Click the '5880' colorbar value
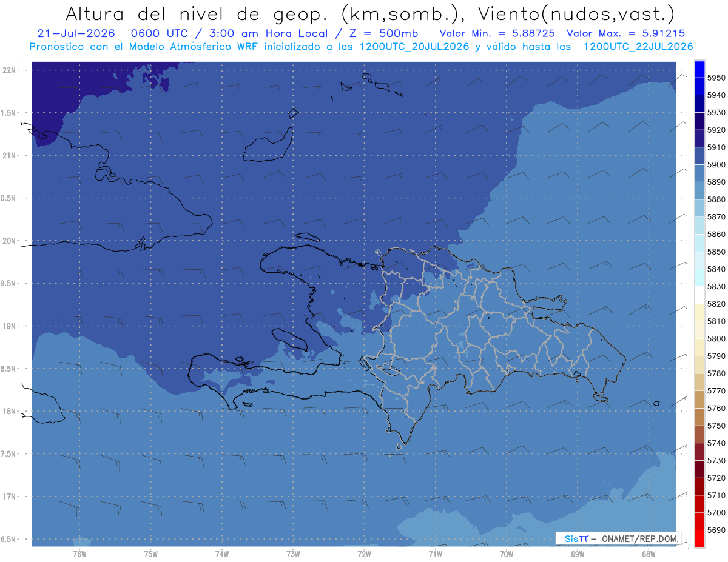Image resolution: width=728 pixels, height=562 pixels. (716, 199)
